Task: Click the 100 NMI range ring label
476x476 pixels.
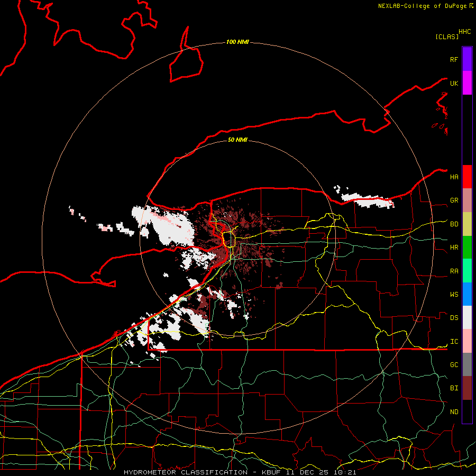Action: pos(237,42)
